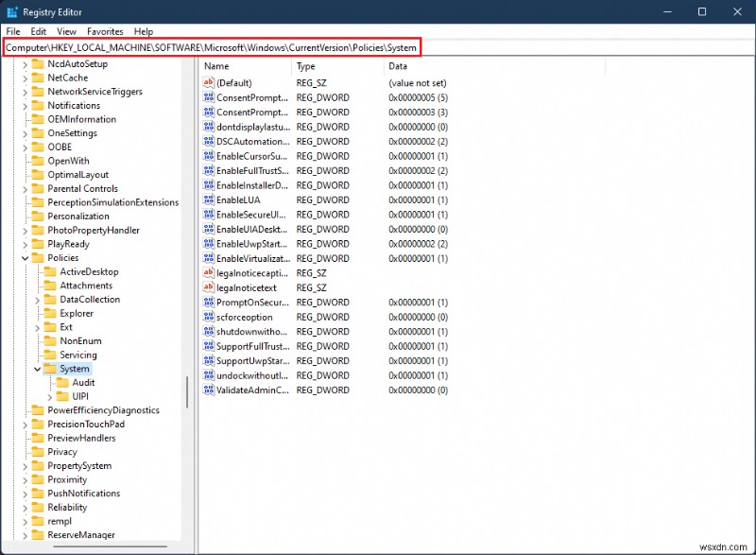This screenshot has height=555, width=756.
Task: Open the Help menu
Action: 144,31
